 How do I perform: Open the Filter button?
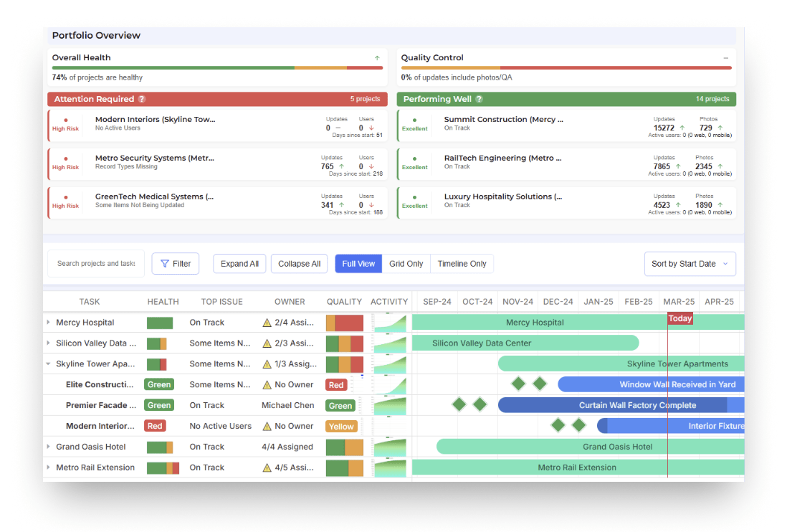pyautogui.click(x=176, y=264)
